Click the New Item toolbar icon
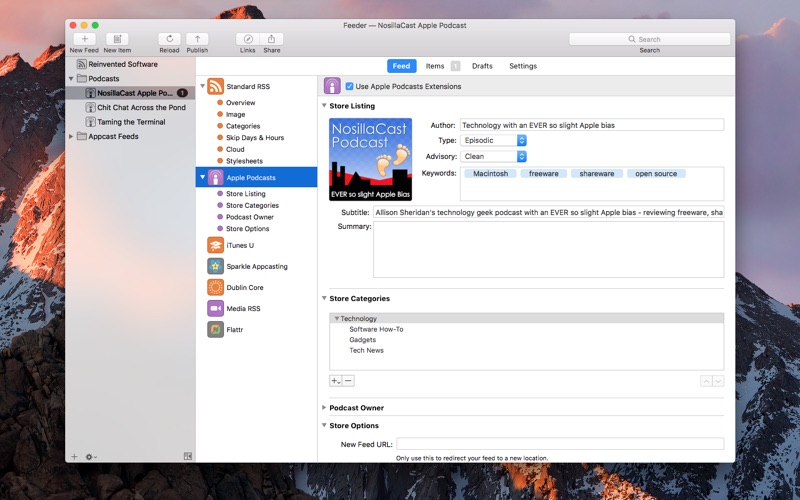The width and height of the screenshot is (800, 500). tap(117, 39)
